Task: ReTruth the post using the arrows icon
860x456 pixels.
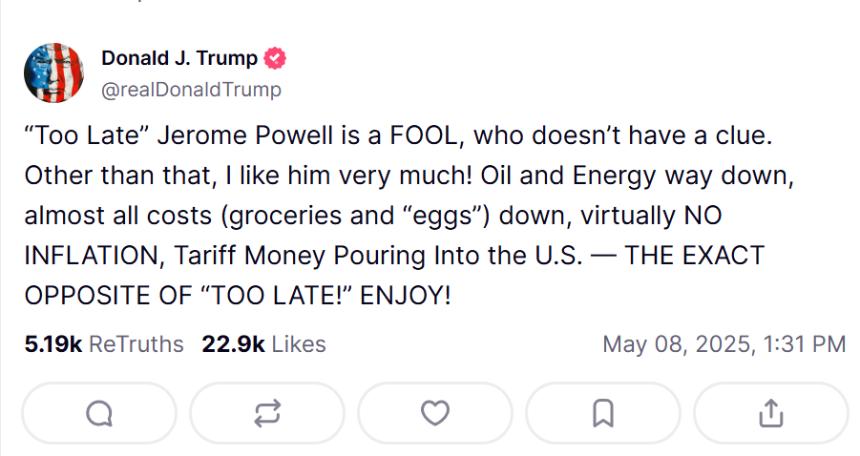Action: point(268,413)
